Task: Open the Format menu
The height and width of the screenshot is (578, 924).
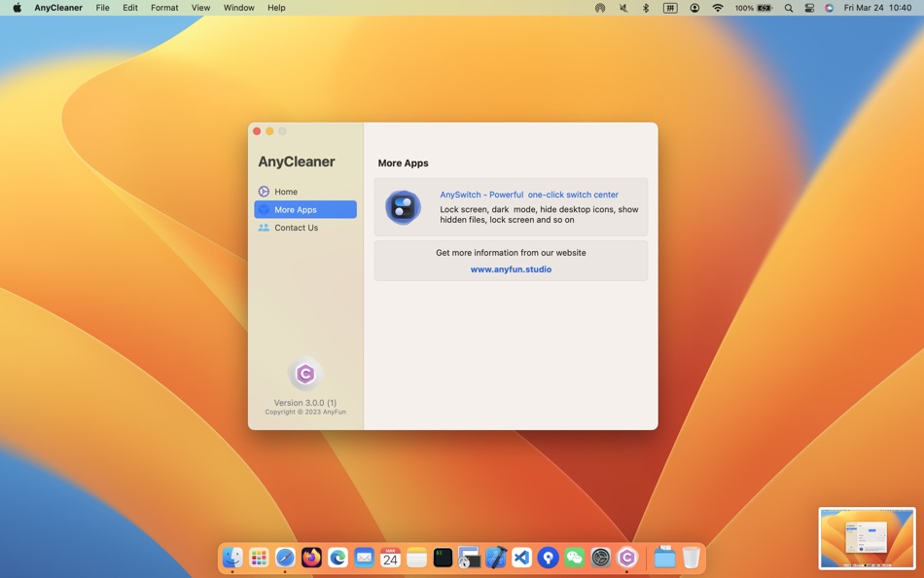Action: click(163, 8)
